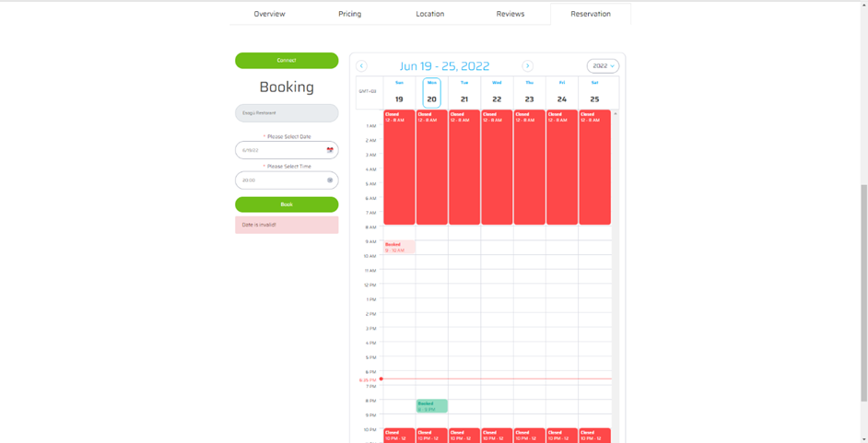Click Sunday's Closed 12 - 8 AM block
The height and width of the screenshot is (443, 868).
(x=399, y=167)
